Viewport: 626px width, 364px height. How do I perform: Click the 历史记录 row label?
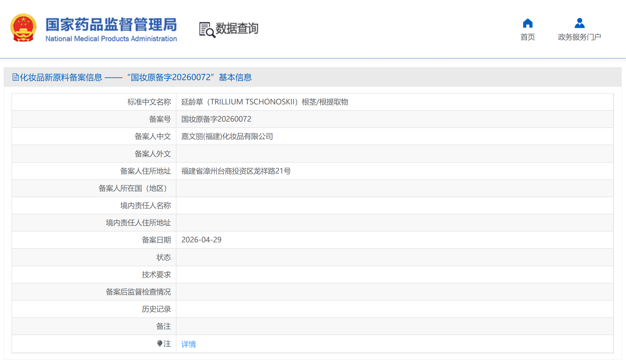tap(156, 309)
